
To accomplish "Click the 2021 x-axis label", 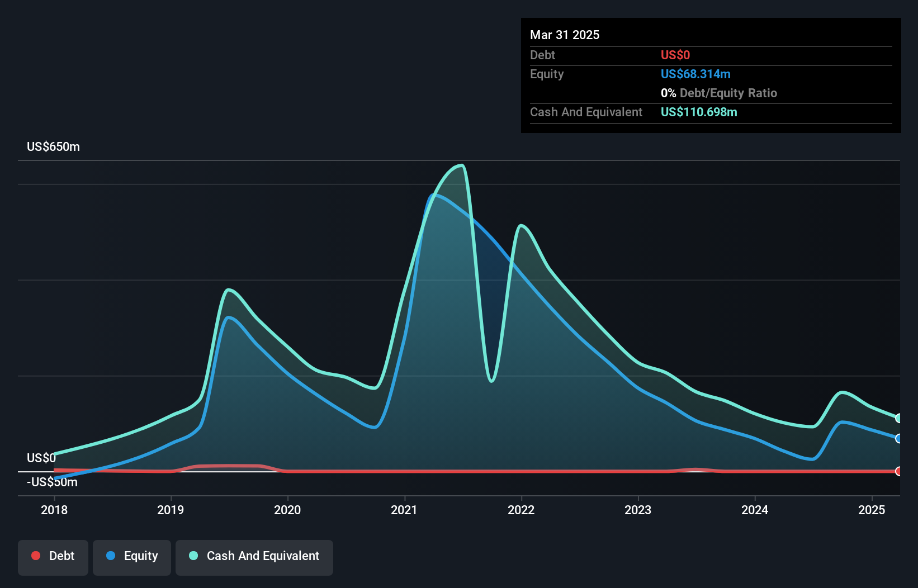I will pyautogui.click(x=404, y=510).
